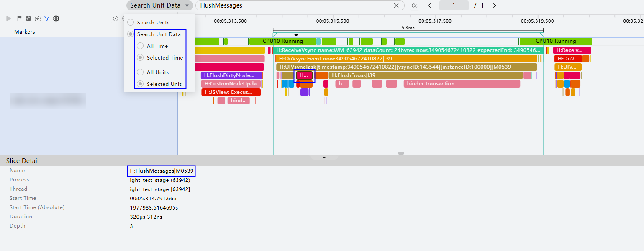The width and height of the screenshot is (644, 251).
Task: Open settings via the gear icon
Action: pos(56,18)
